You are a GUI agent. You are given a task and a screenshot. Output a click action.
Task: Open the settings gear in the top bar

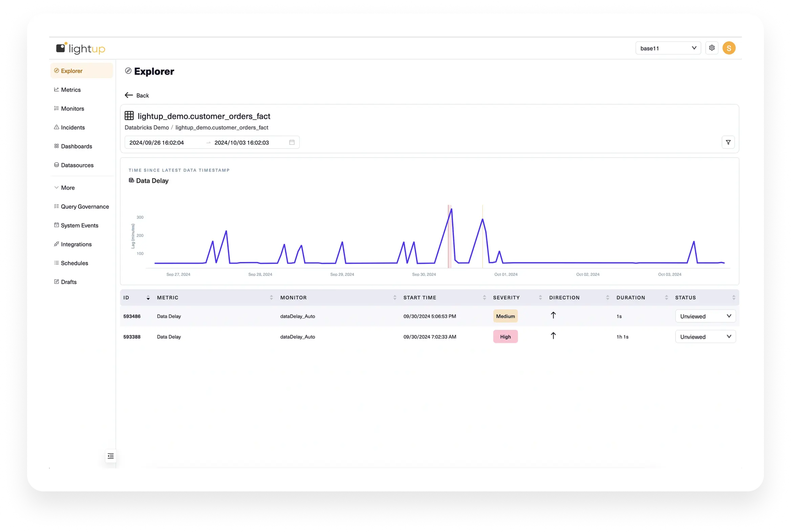pos(712,48)
